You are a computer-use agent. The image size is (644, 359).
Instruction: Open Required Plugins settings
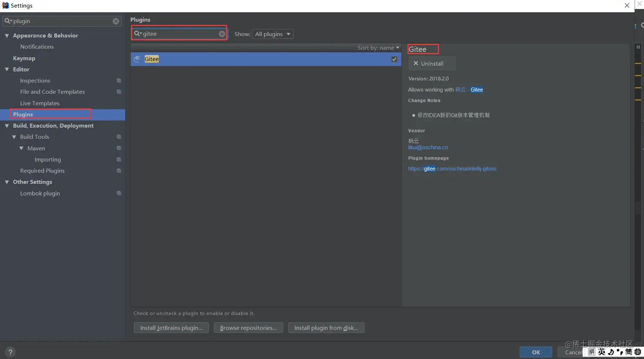click(x=42, y=171)
